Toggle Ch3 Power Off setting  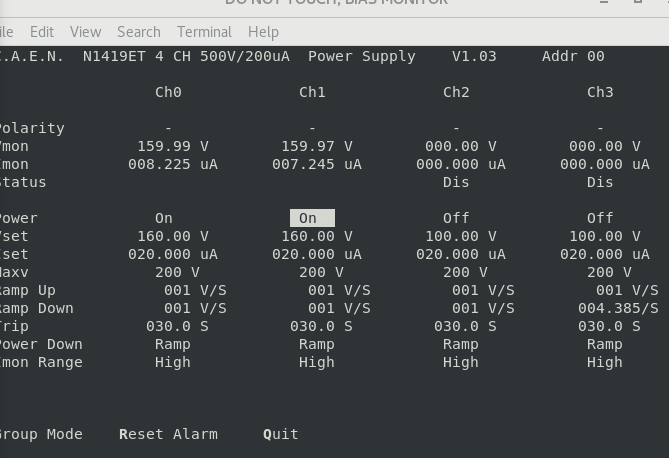coord(600,218)
